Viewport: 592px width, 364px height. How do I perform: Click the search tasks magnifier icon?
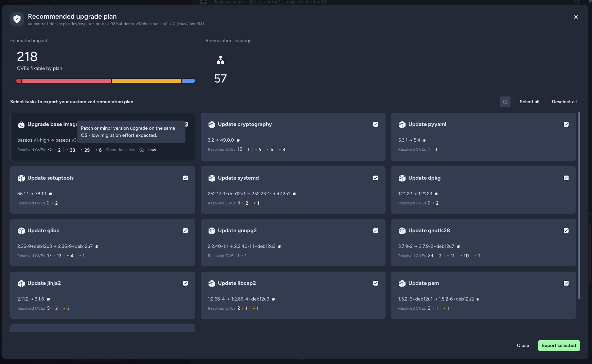[505, 102]
